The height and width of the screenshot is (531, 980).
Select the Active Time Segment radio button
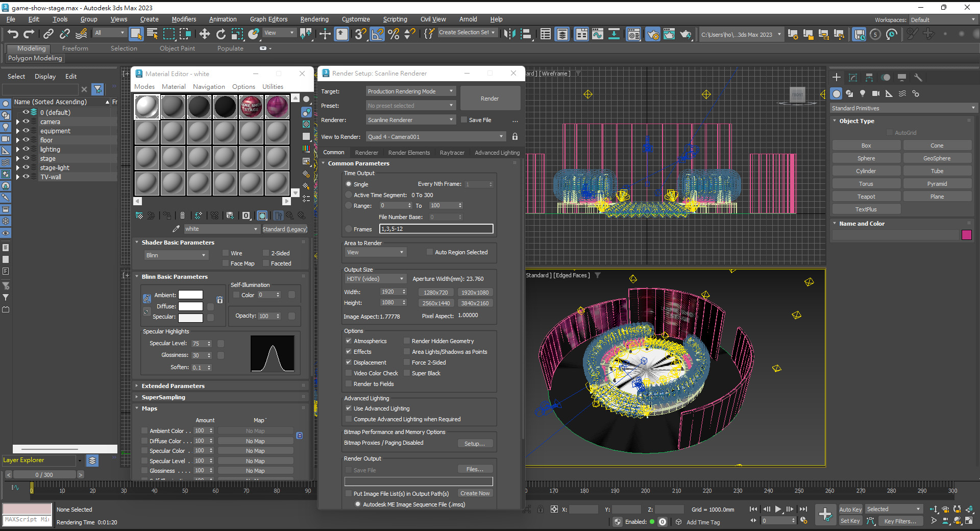point(349,195)
